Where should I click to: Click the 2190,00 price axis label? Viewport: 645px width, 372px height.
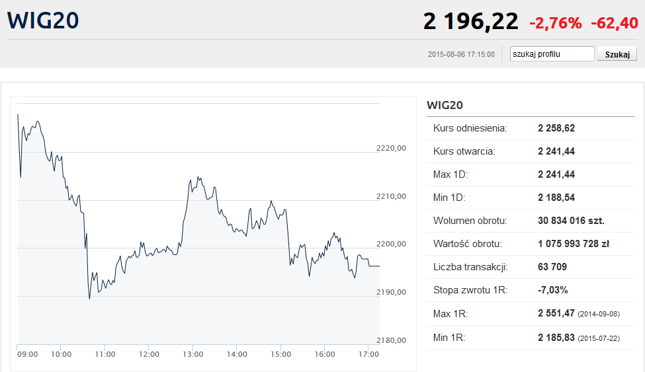[391, 292]
